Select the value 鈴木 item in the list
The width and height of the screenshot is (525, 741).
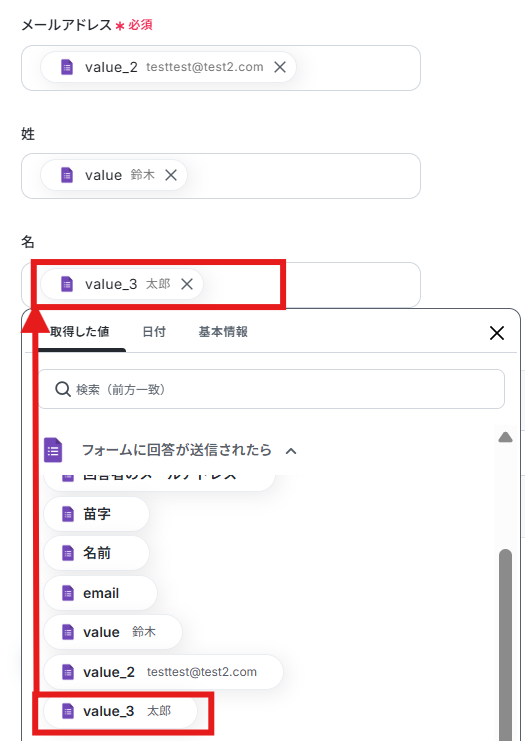click(112, 632)
